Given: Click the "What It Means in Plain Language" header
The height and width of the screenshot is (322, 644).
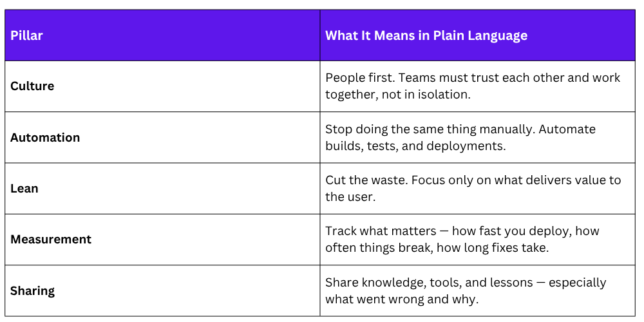Looking at the screenshot, I should click(426, 35).
